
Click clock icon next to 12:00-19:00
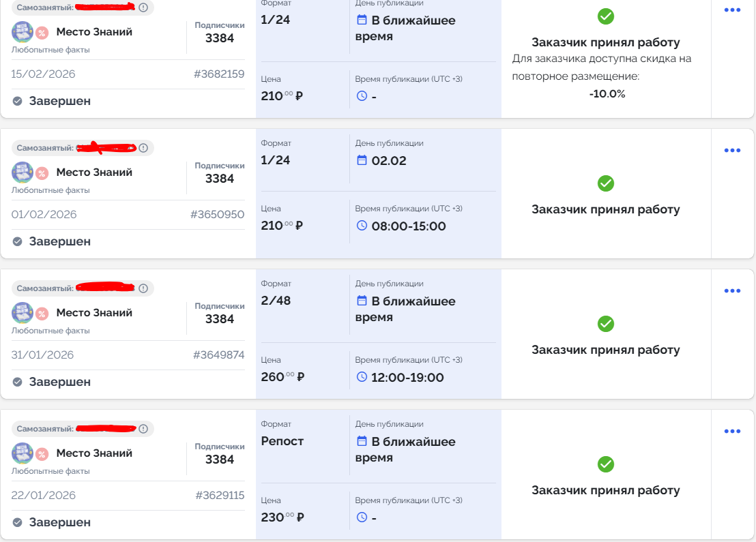(x=362, y=377)
